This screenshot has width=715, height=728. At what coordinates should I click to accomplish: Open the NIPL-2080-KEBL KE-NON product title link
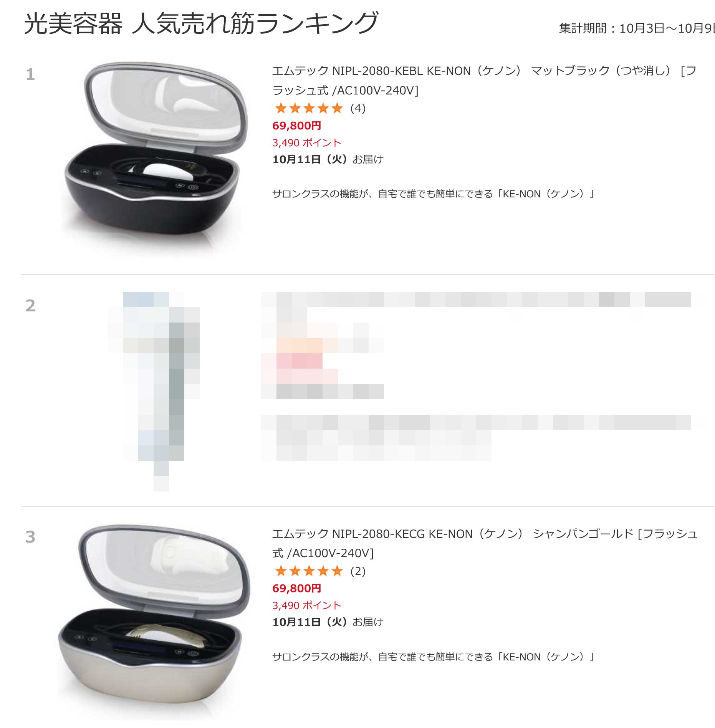[485, 81]
